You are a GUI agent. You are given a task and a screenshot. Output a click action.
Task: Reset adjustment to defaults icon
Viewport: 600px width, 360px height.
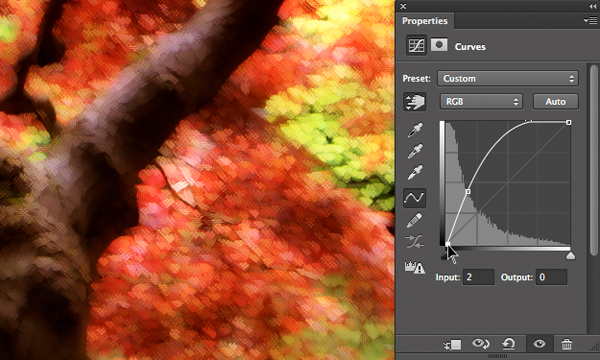pyautogui.click(x=509, y=344)
